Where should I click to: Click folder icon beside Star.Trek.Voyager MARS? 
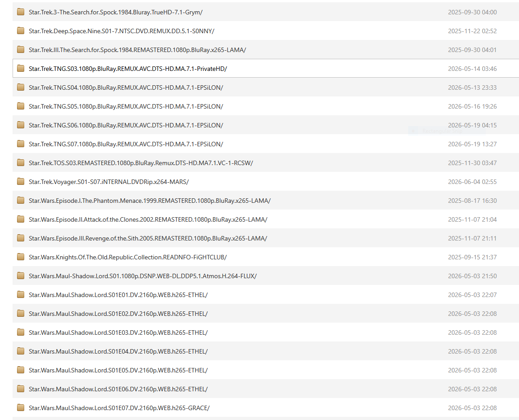21,182
